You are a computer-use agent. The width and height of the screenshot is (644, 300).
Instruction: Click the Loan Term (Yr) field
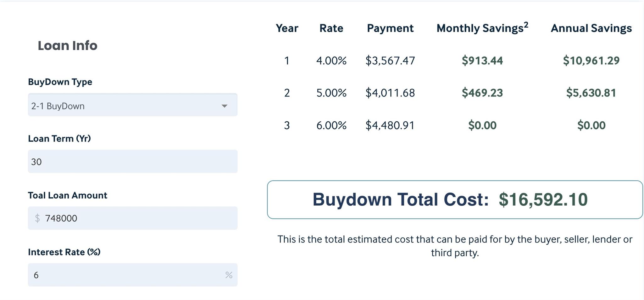click(x=132, y=162)
